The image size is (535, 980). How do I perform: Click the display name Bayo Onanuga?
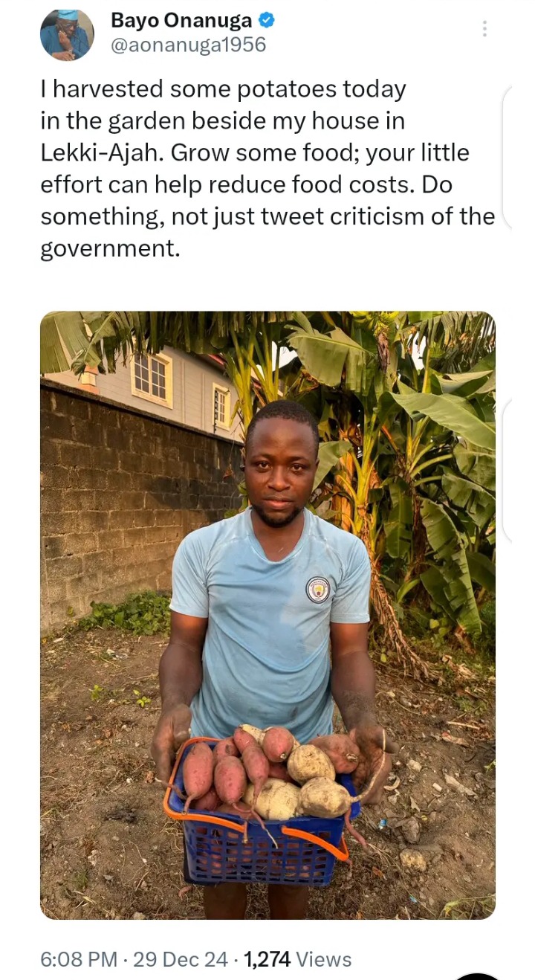[181, 21]
